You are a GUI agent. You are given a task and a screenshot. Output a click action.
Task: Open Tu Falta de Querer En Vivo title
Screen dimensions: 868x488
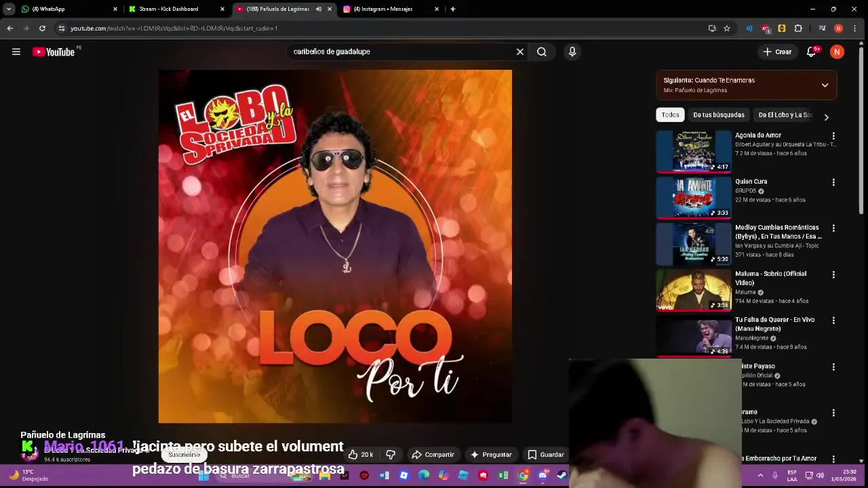775,324
